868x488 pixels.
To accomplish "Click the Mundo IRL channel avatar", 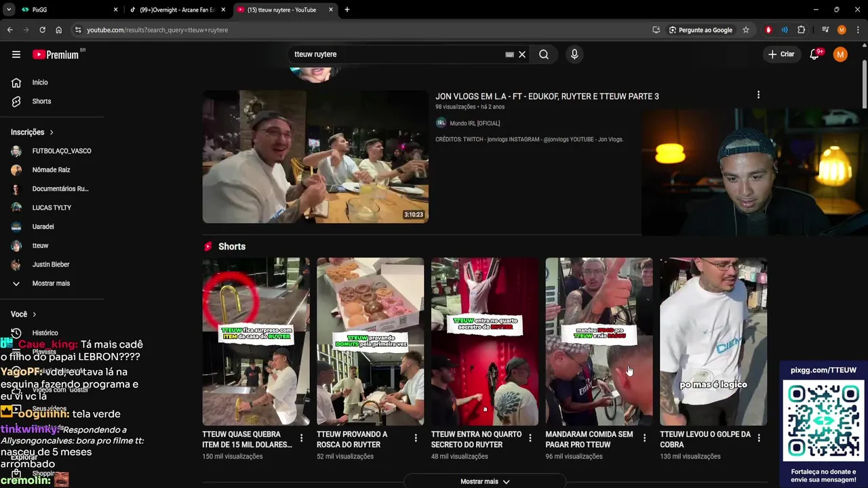I will point(441,123).
